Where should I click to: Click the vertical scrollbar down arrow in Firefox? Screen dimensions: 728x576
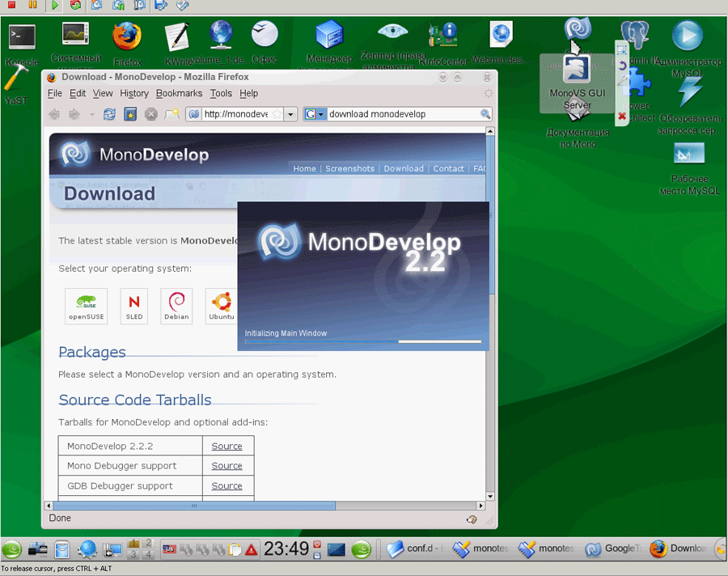coord(490,496)
